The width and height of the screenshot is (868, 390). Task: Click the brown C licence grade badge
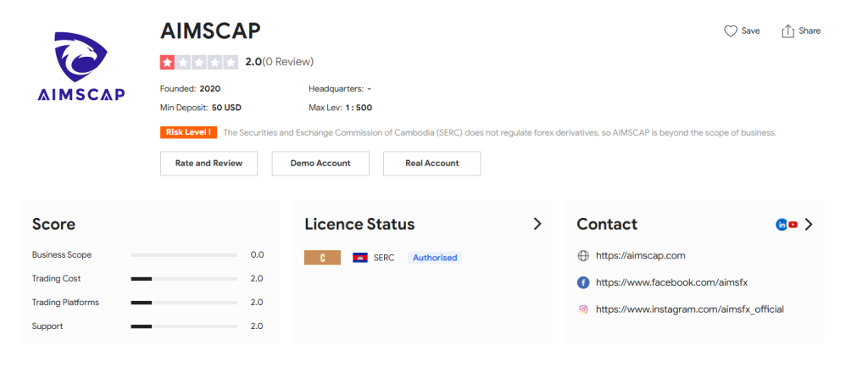click(x=322, y=258)
